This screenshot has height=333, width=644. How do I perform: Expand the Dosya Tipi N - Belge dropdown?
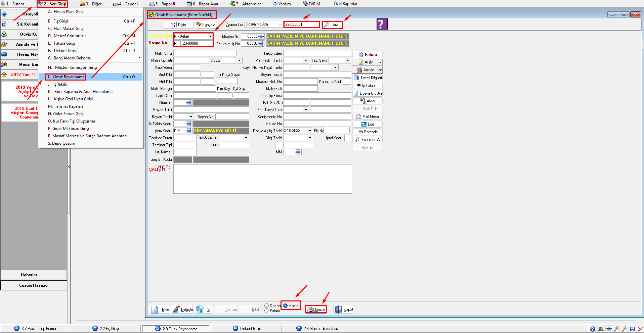[210, 36]
